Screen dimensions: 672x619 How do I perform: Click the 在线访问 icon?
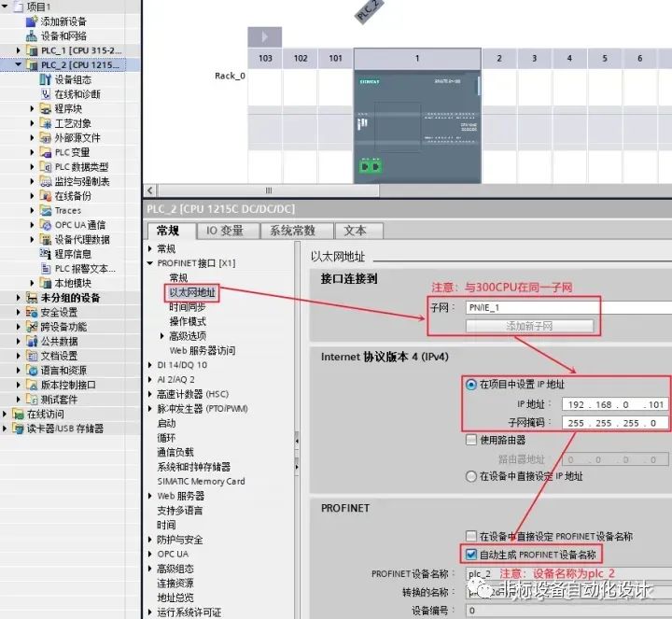click(18, 415)
